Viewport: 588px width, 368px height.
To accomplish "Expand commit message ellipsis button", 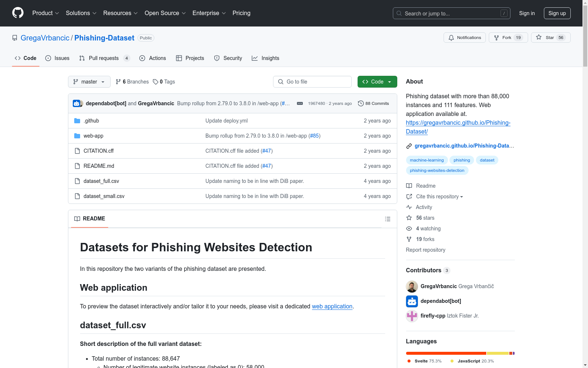I will (300, 103).
